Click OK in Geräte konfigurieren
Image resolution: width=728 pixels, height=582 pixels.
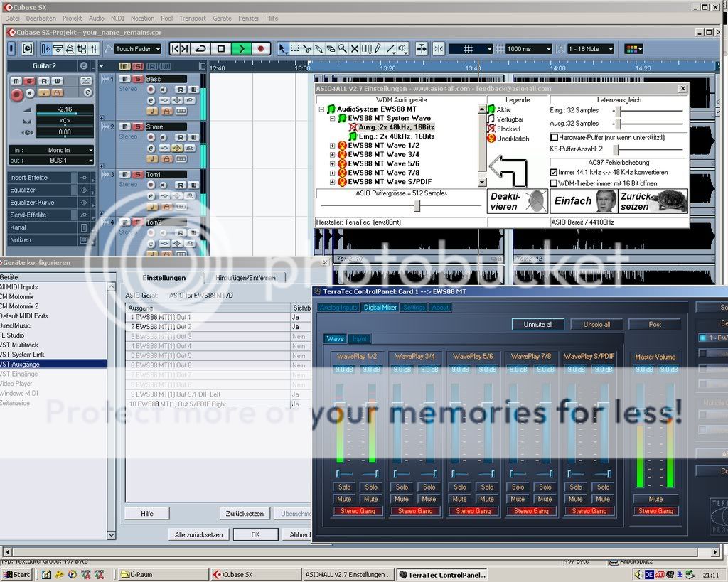click(x=255, y=534)
